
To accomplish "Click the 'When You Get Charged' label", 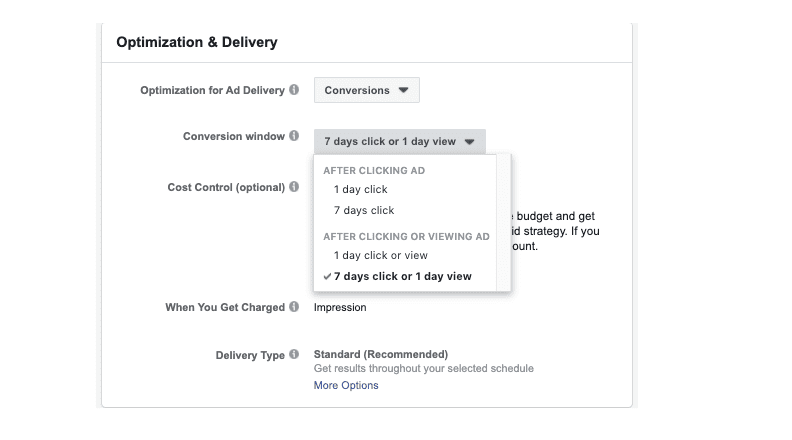I will 225,307.
